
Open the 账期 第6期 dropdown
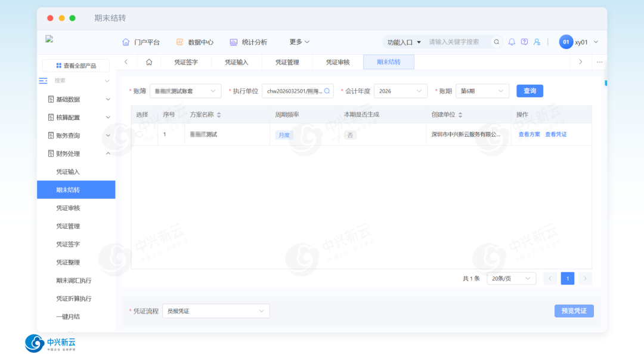(482, 91)
